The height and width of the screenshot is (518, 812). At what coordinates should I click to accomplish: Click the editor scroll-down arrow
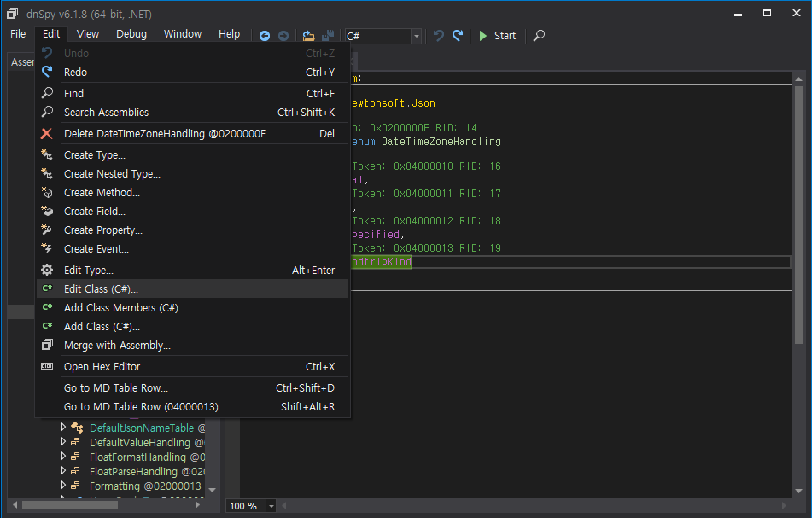(798, 491)
